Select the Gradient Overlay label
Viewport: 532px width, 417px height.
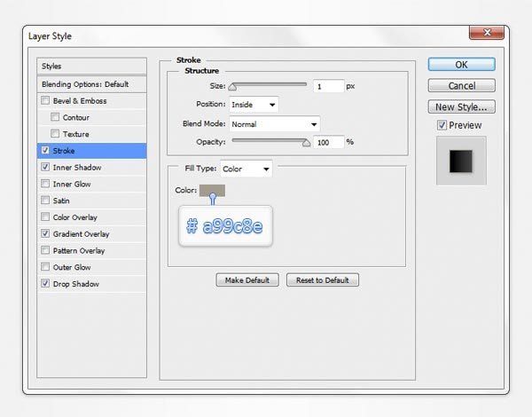81,234
